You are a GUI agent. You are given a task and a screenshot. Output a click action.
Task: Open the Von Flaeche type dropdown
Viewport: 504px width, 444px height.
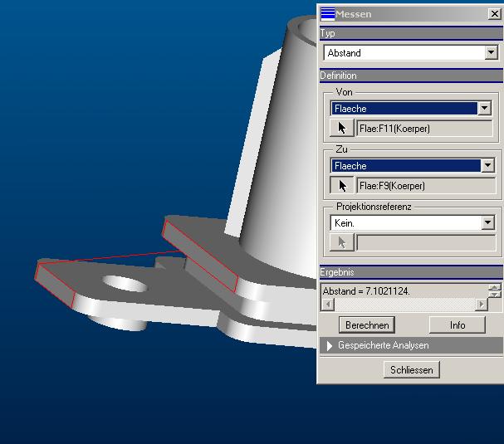tap(484, 108)
